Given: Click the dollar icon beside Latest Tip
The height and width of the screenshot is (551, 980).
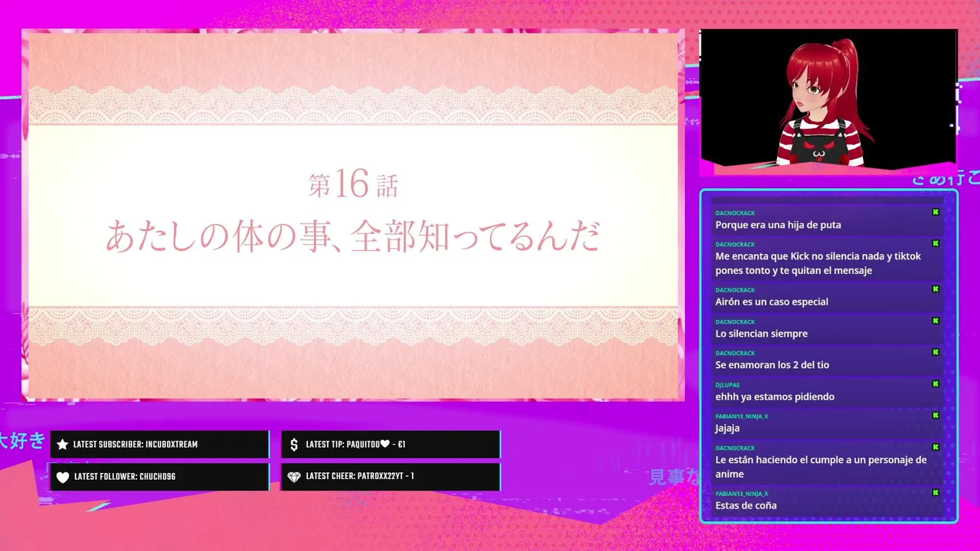Looking at the screenshot, I should click(x=294, y=445).
